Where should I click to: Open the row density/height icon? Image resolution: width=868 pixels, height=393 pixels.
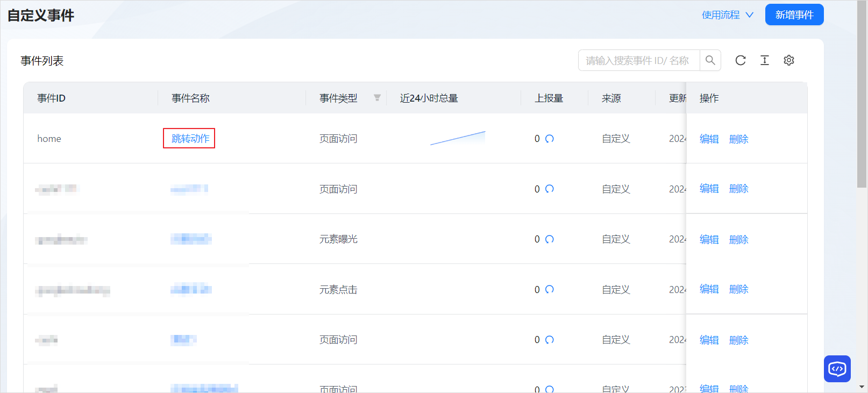pos(765,60)
